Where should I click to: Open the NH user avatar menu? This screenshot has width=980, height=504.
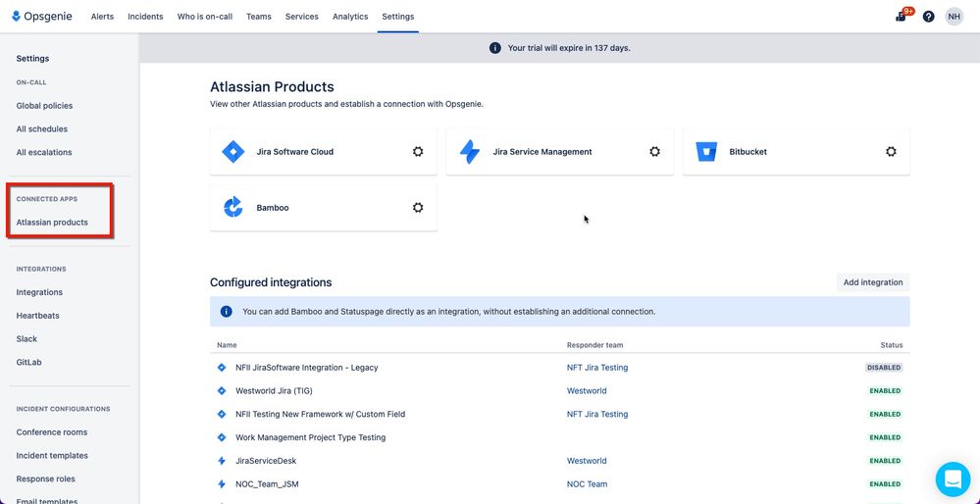(954, 17)
